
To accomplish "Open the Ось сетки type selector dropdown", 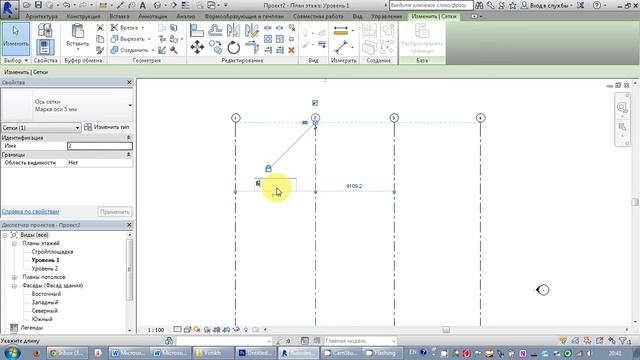I will coord(130,105).
